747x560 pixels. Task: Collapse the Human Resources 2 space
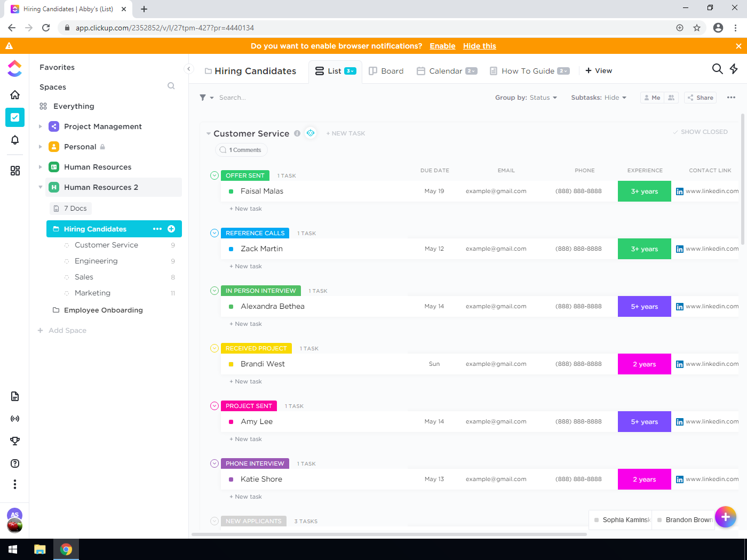[x=41, y=187]
